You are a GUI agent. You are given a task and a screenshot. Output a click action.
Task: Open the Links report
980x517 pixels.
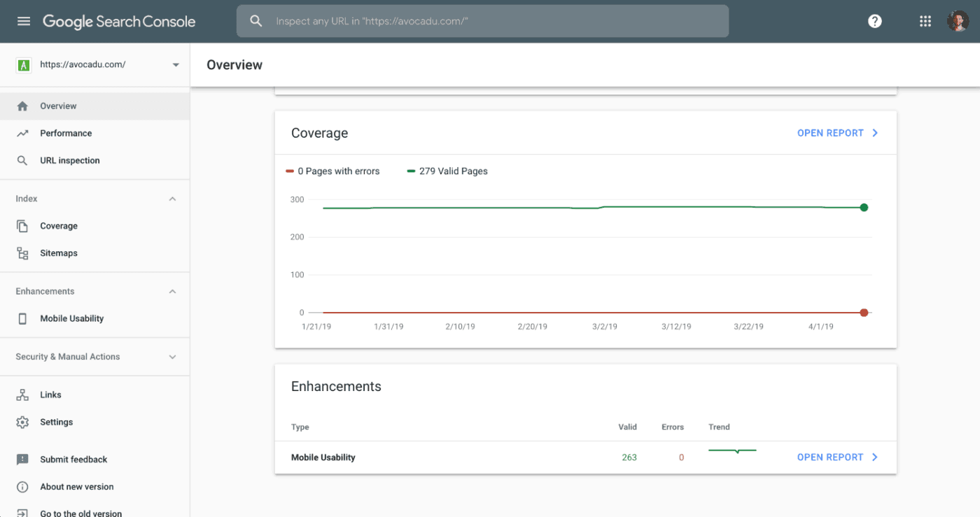point(52,394)
